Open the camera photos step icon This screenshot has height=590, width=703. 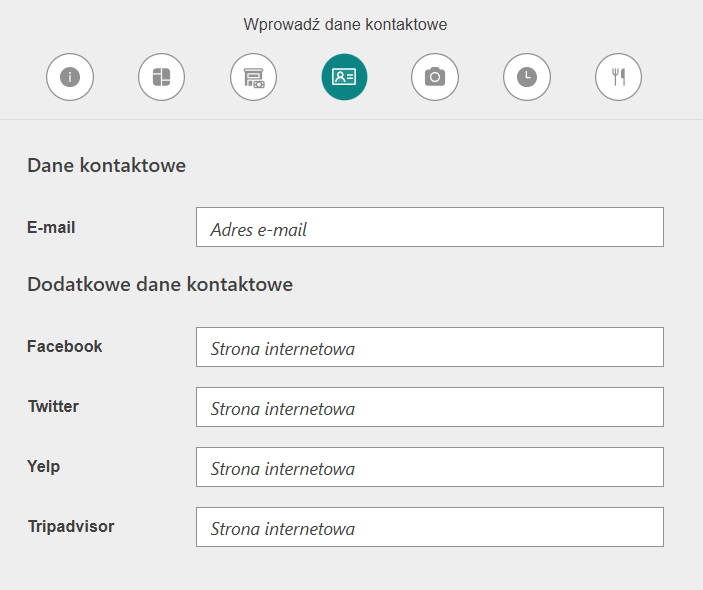point(435,77)
